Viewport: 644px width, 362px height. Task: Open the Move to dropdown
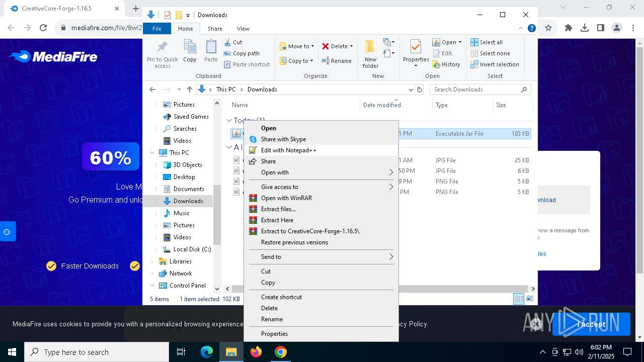pos(297,46)
